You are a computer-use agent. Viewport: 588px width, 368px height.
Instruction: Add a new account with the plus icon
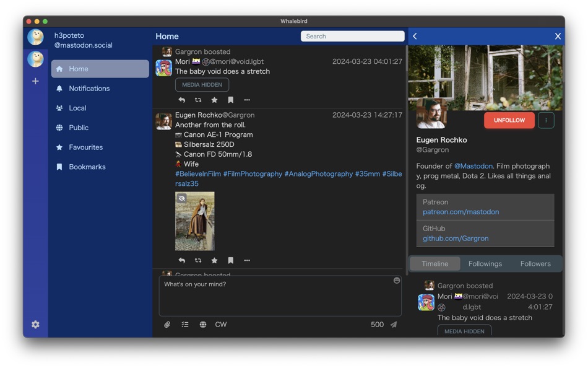(35, 81)
